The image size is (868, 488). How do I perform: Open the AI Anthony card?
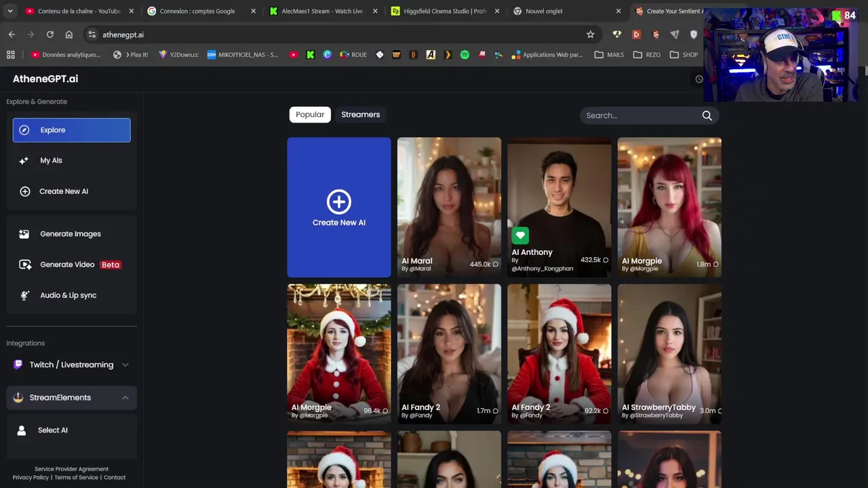(559, 207)
